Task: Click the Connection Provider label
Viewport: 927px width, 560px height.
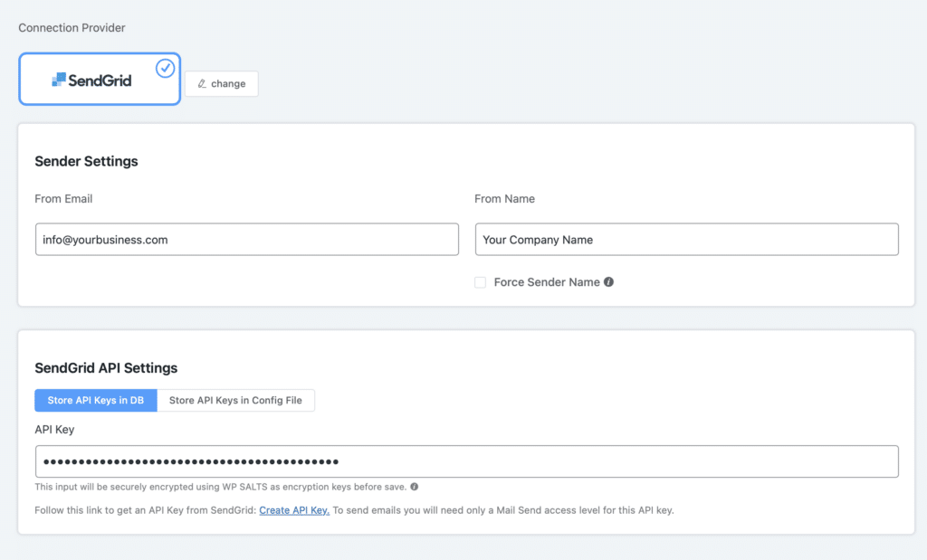Action: [x=72, y=28]
